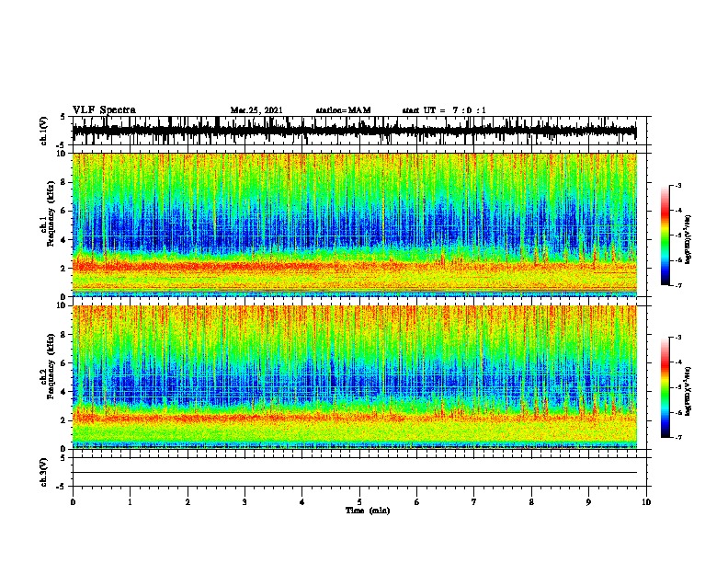
Task: Click the "Time (min)" axis label
Action: [368, 511]
